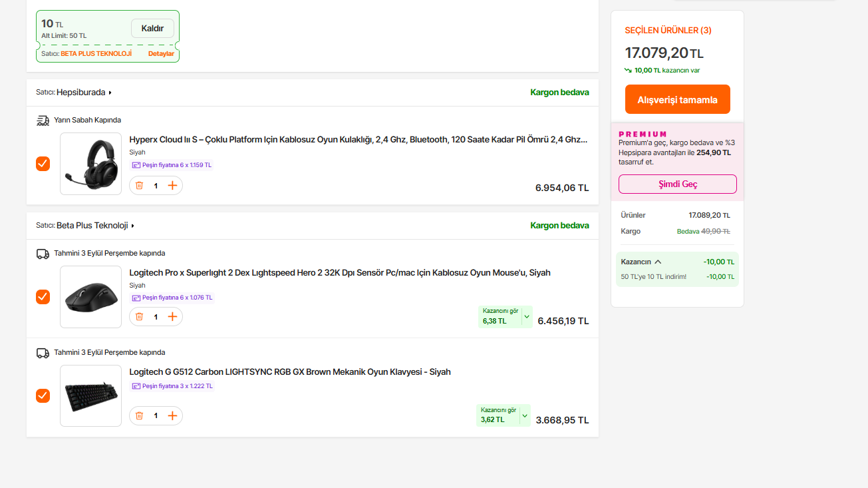The image size is (868, 488).
Task: Increase quantity of HyperX Cloud headset
Action: click(x=172, y=186)
